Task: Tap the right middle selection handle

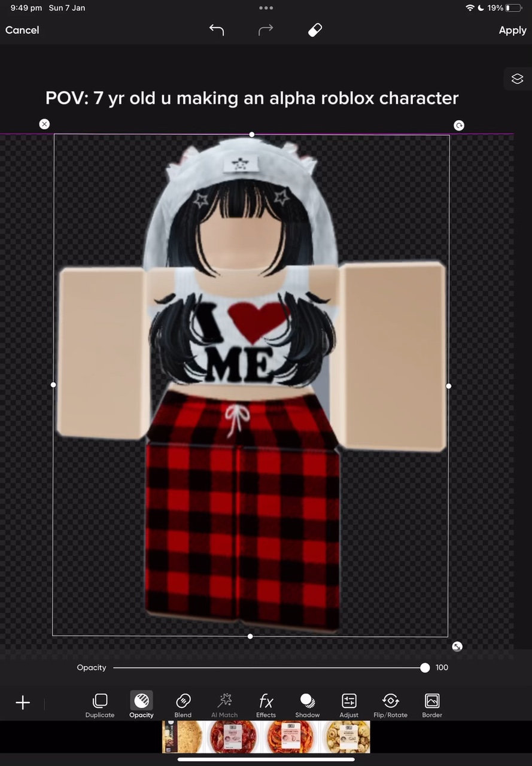Action: coord(449,386)
